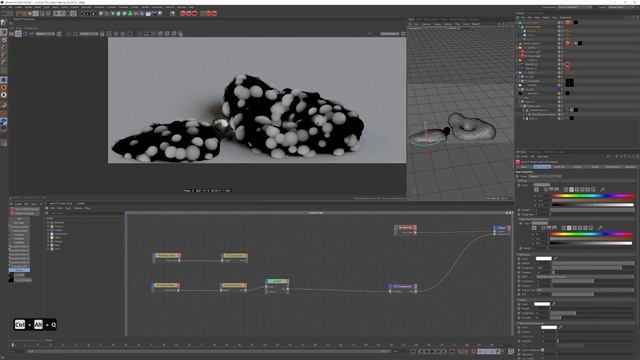Viewport: 640px width, 360px height.
Task: Toggle animation dot beside Reflection Color
Action: pyautogui.click(x=519, y=258)
